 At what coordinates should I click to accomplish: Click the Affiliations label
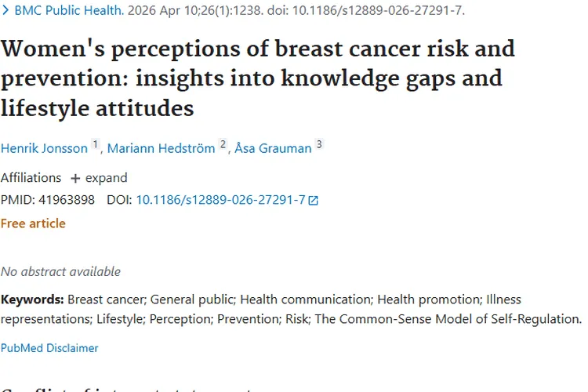(x=31, y=178)
